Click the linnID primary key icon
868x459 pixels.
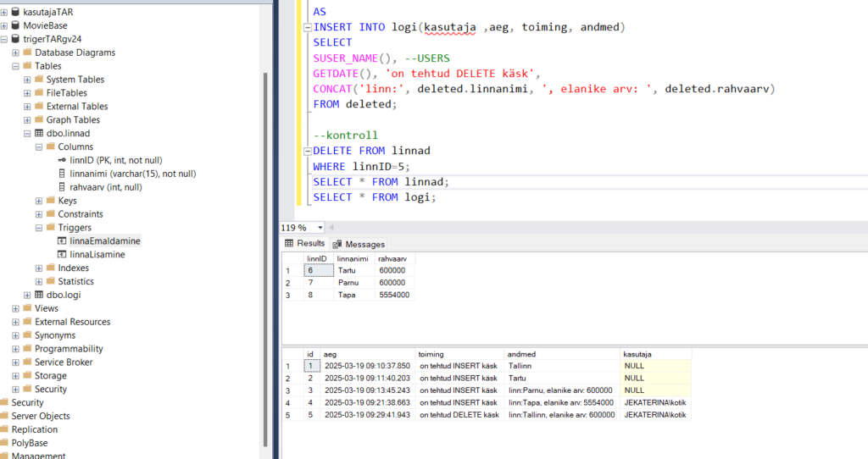tap(62, 160)
